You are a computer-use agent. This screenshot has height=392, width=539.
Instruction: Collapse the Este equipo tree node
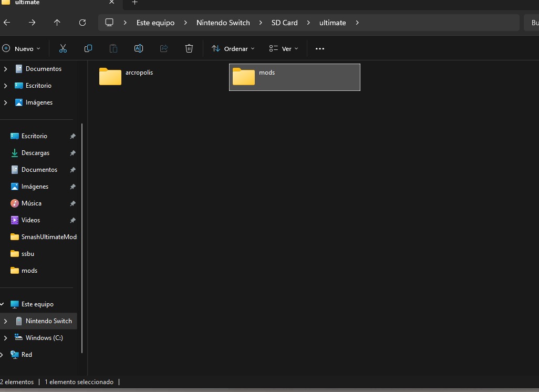point(2,304)
